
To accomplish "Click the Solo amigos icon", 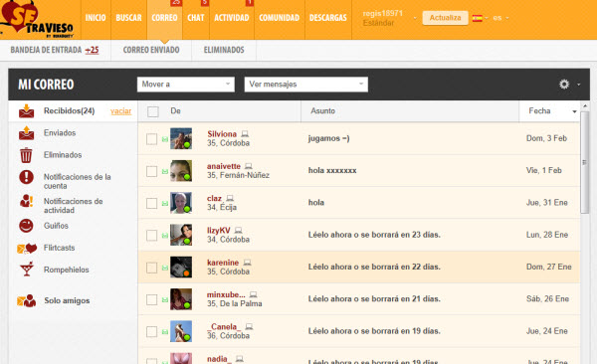I will 26,300.
